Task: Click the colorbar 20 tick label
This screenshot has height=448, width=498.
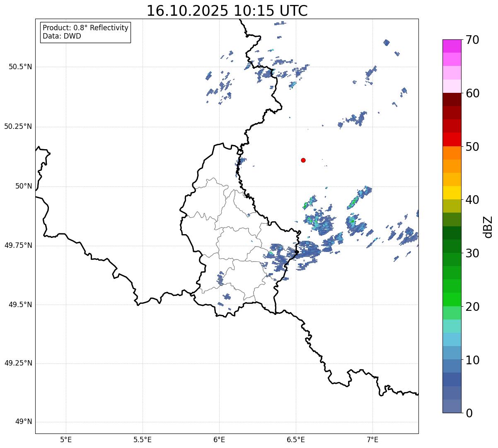Action: click(x=472, y=307)
